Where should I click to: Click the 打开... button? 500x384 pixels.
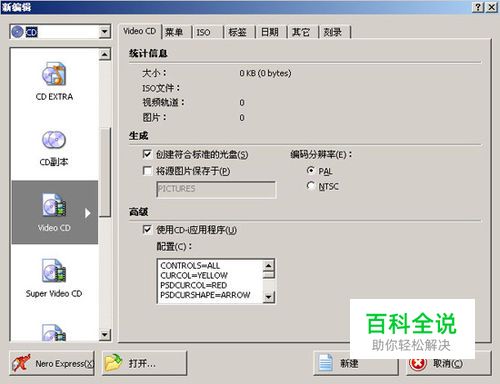click(144, 363)
